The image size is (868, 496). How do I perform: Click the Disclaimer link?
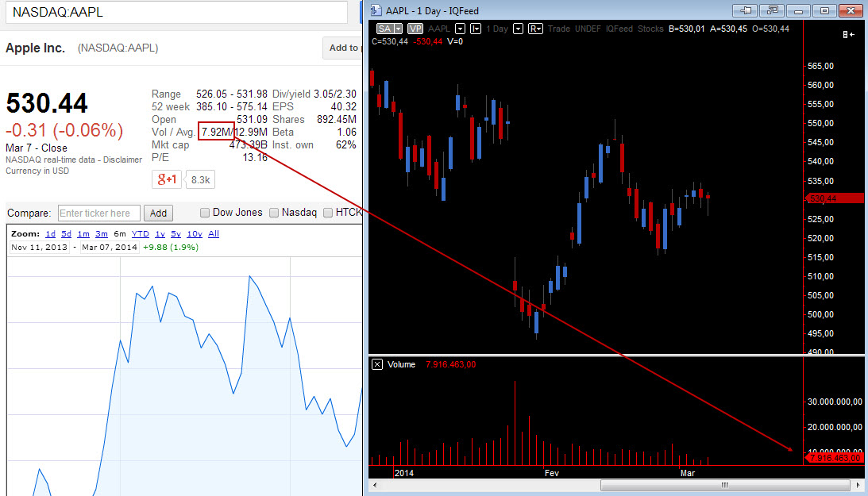pyautogui.click(x=123, y=160)
